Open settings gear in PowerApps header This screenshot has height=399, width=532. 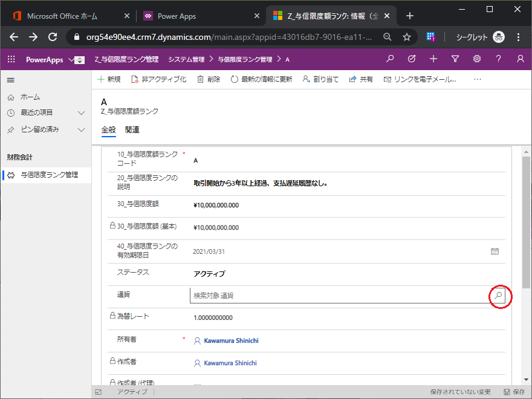[476, 59]
